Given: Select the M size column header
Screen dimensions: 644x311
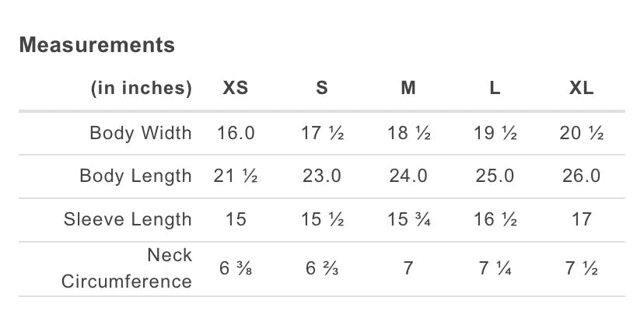Looking at the screenshot, I should 408,89.
